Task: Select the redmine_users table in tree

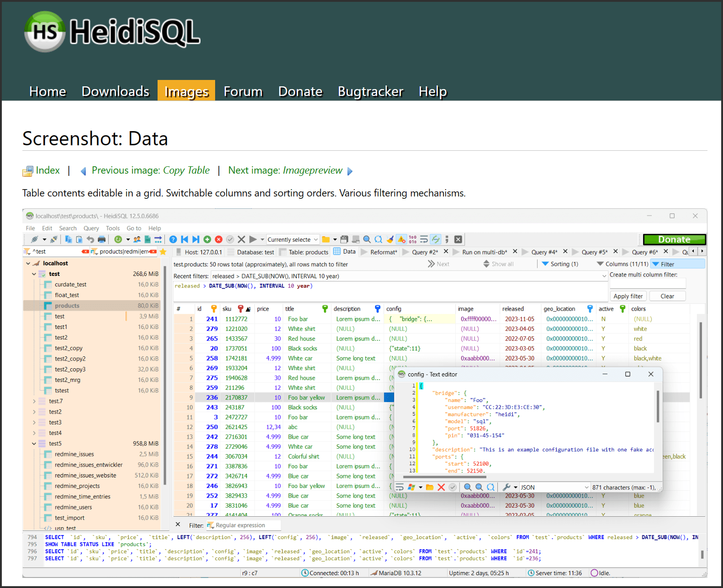Action: [x=73, y=507]
